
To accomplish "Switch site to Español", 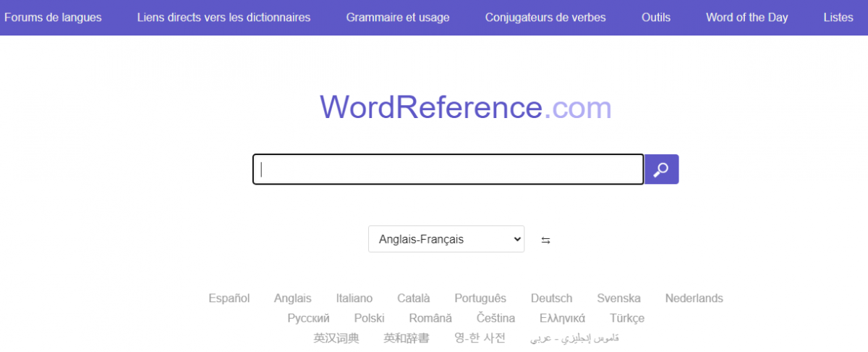I will point(229,298).
